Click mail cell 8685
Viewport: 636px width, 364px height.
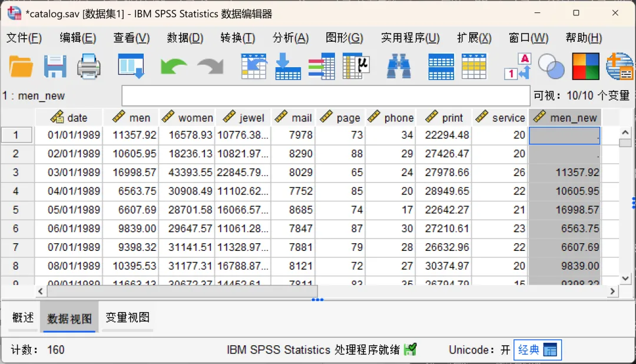pos(293,210)
